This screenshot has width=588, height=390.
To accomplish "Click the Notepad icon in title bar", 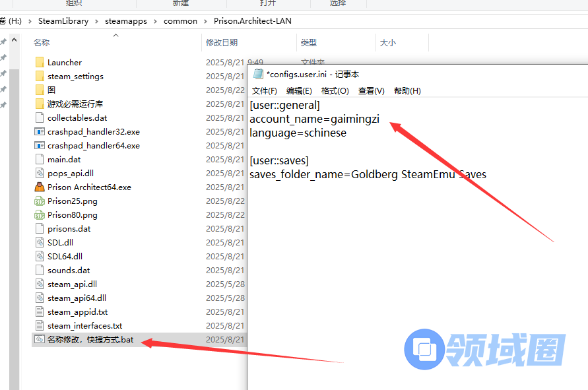I will tap(258, 75).
